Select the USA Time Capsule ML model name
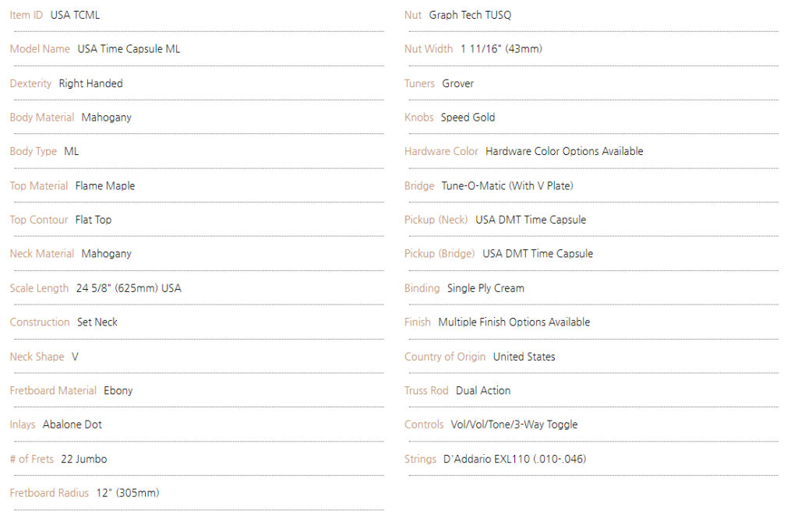 click(x=129, y=49)
